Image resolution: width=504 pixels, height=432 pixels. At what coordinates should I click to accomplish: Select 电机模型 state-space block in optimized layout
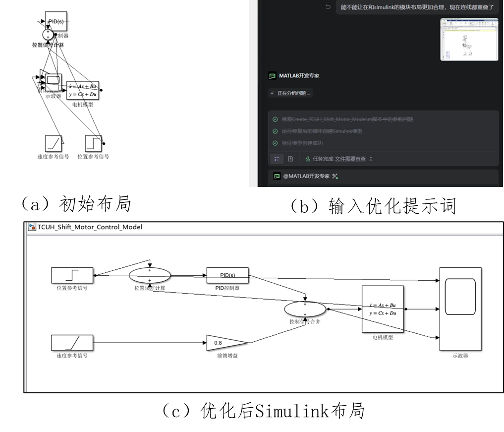(x=383, y=309)
